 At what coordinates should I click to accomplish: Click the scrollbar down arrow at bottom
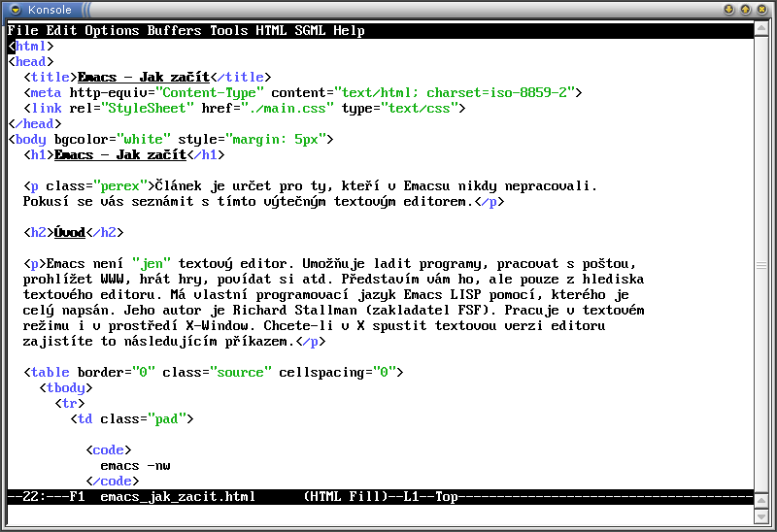coord(761,516)
